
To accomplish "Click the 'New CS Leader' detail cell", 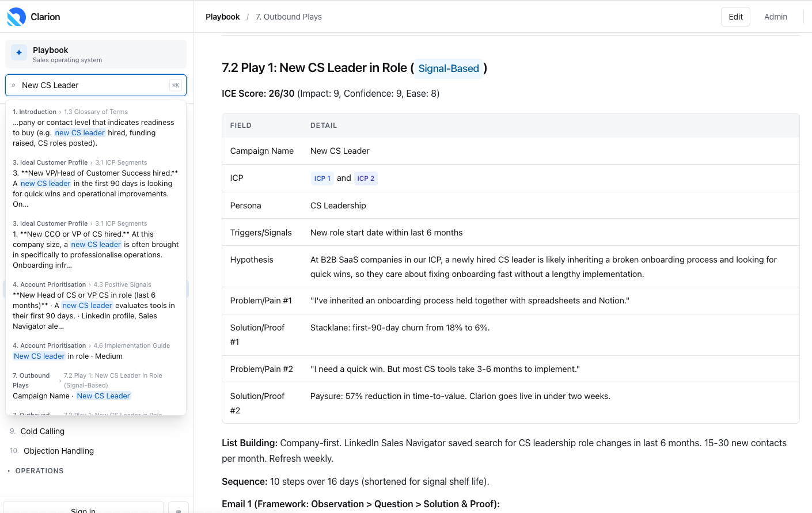I will click(x=340, y=151).
